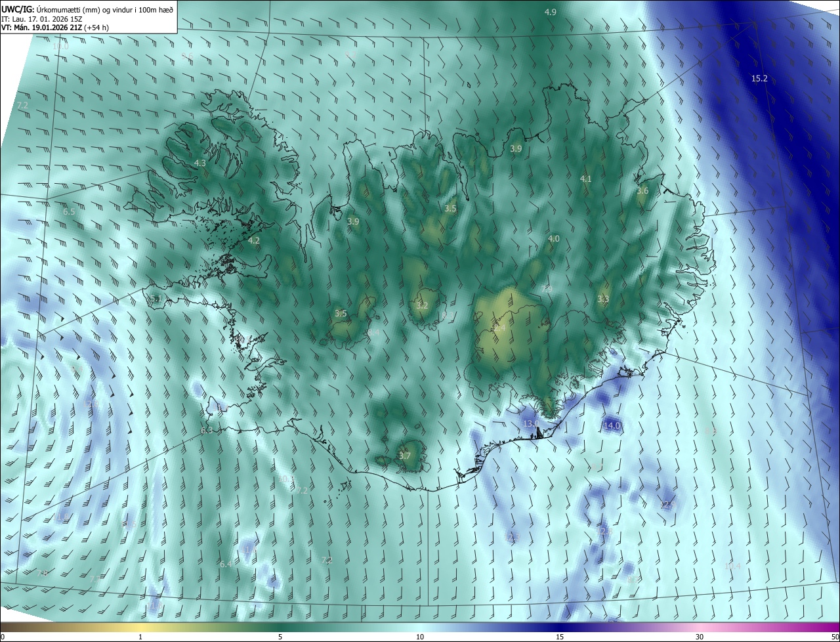Click the 3.7 value on Mýrdalsjökull glacier
This screenshot has height=642, width=840.
click(405, 456)
